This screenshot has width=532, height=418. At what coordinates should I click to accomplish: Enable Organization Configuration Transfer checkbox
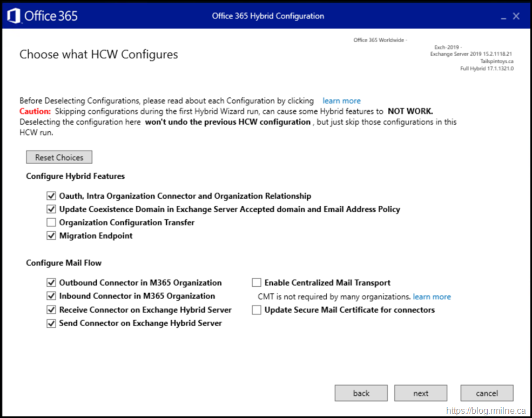51,223
